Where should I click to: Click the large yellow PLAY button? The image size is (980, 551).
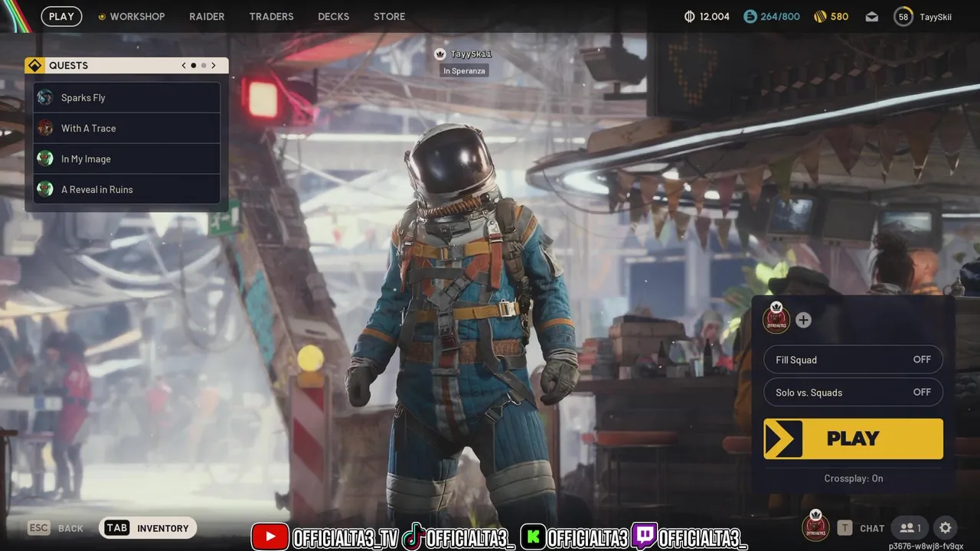click(853, 439)
